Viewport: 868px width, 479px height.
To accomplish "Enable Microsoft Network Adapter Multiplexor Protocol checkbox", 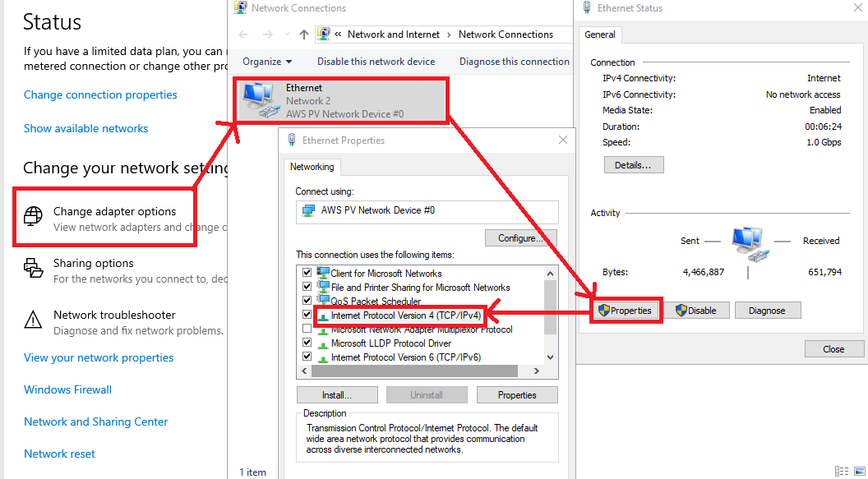I will [307, 329].
